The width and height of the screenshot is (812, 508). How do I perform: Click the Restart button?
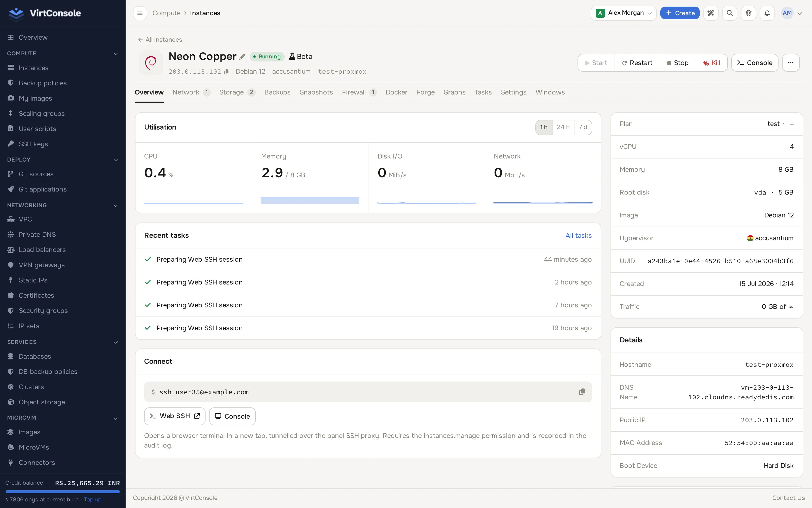tap(637, 63)
